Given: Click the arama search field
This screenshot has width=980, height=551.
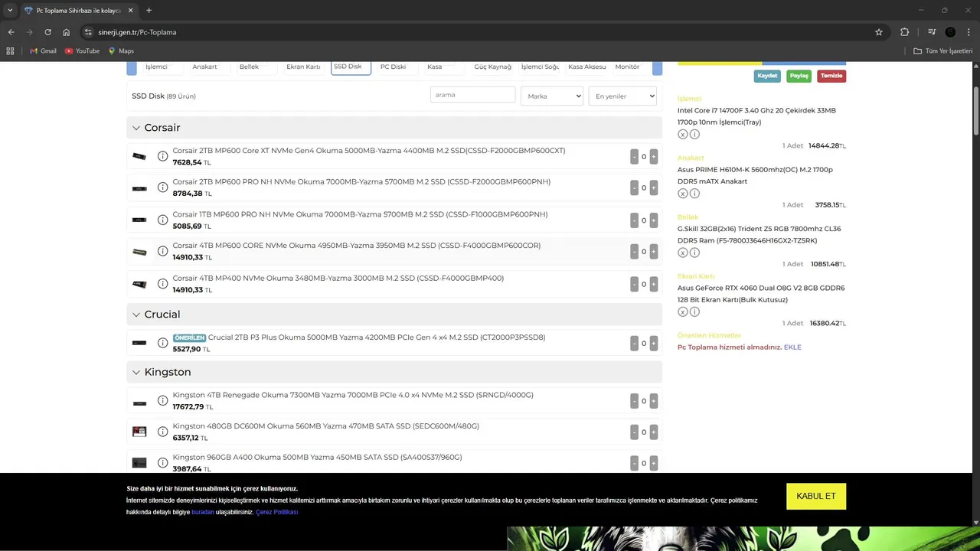Looking at the screenshot, I should tap(472, 95).
